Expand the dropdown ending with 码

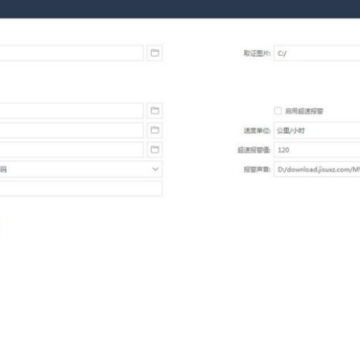[x=81, y=169]
